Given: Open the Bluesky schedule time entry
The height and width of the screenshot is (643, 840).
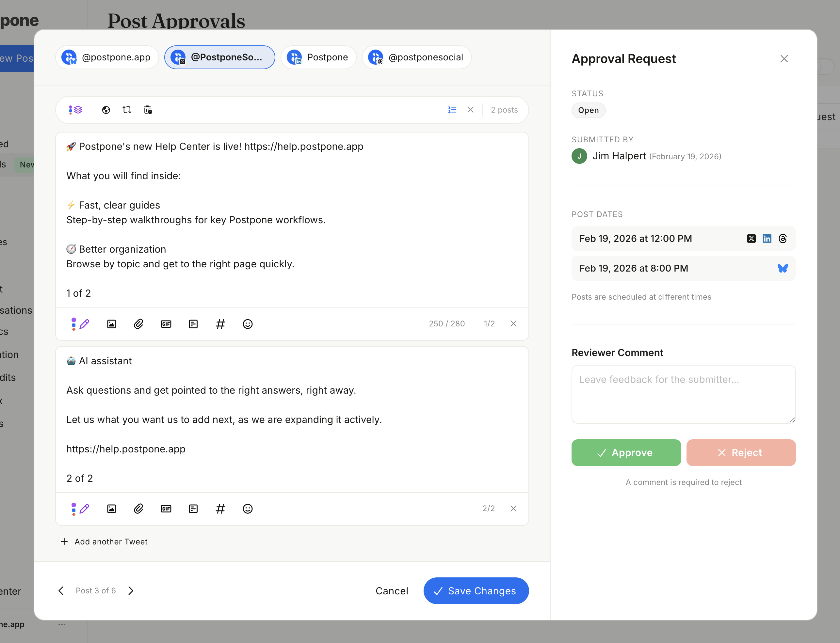Looking at the screenshot, I should pyautogui.click(x=684, y=268).
